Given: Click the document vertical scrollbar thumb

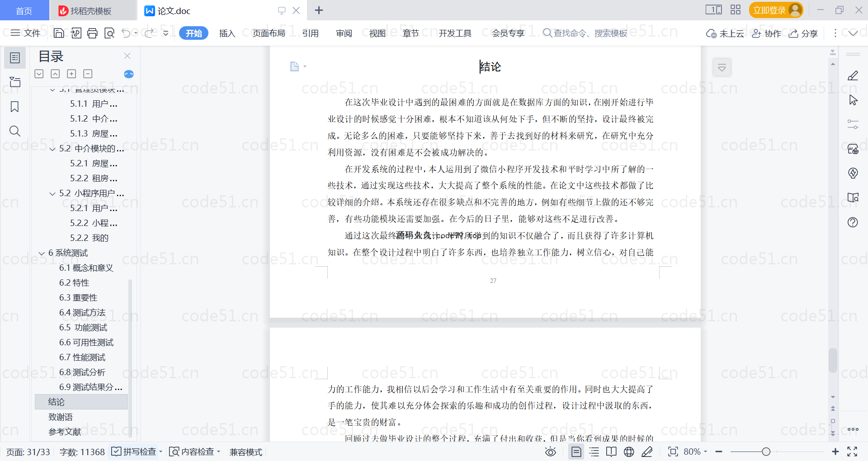Looking at the screenshot, I should [833, 360].
